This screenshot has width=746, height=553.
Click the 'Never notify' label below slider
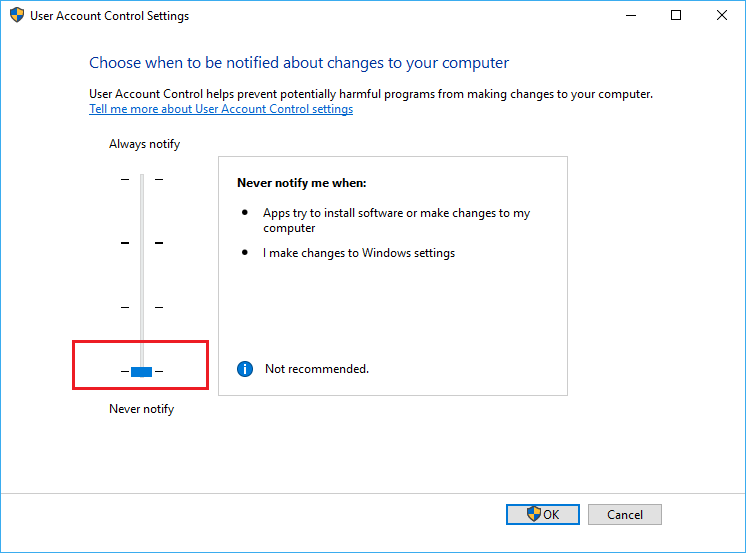[142, 409]
